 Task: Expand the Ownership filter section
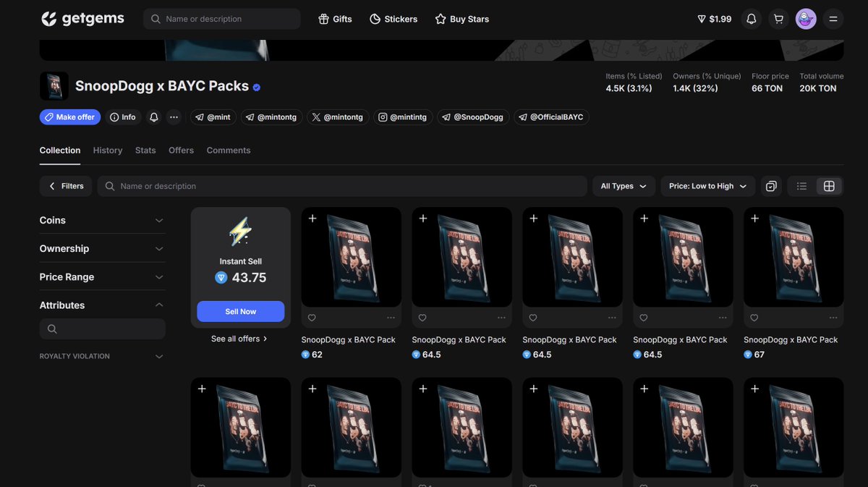pyautogui.click(x=102, y=248)
